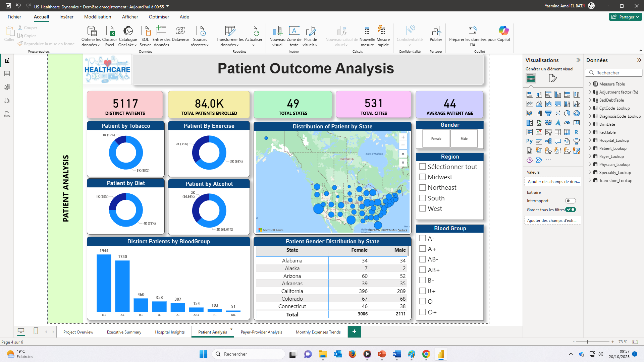Select the Python visual icon
This screenshot has width=644, height=362.
click(x=529, y=141)
